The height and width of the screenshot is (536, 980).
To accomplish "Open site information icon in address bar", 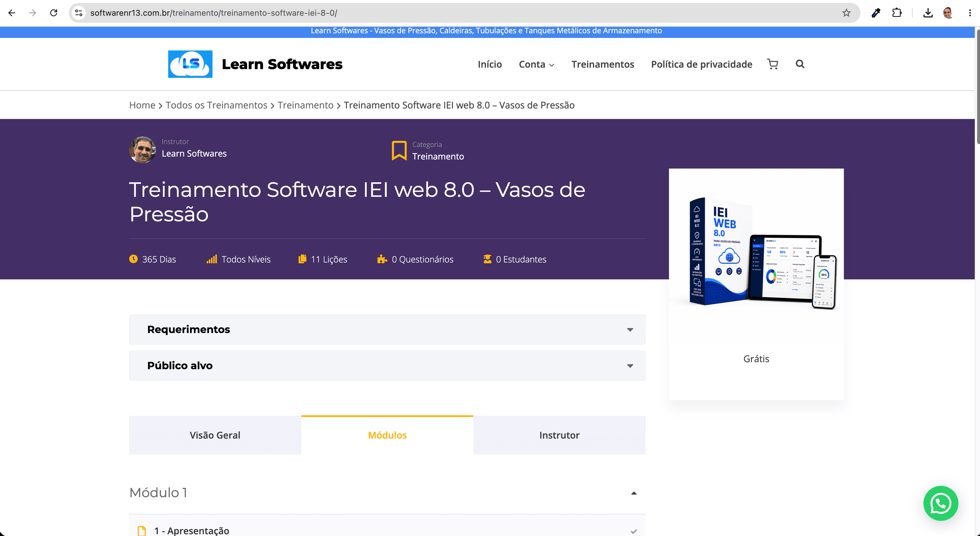I will 79,13.
